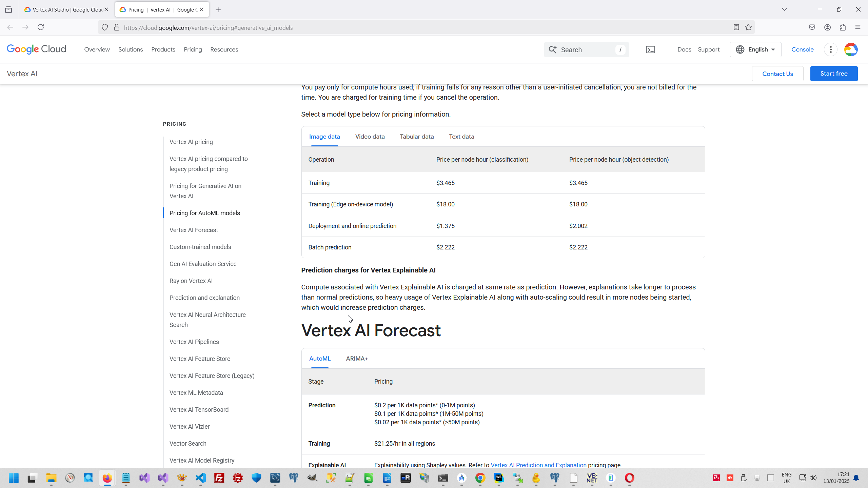Click the bookmark star icon
868x488 pixels.
point(748,27)
